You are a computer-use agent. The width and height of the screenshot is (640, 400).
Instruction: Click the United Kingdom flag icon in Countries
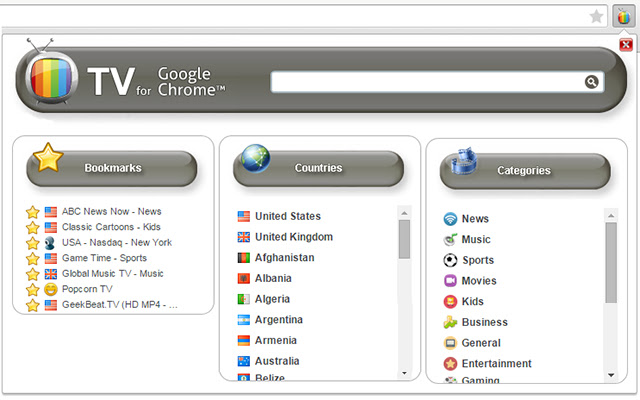pyautogui.click(x=244, y=237)
